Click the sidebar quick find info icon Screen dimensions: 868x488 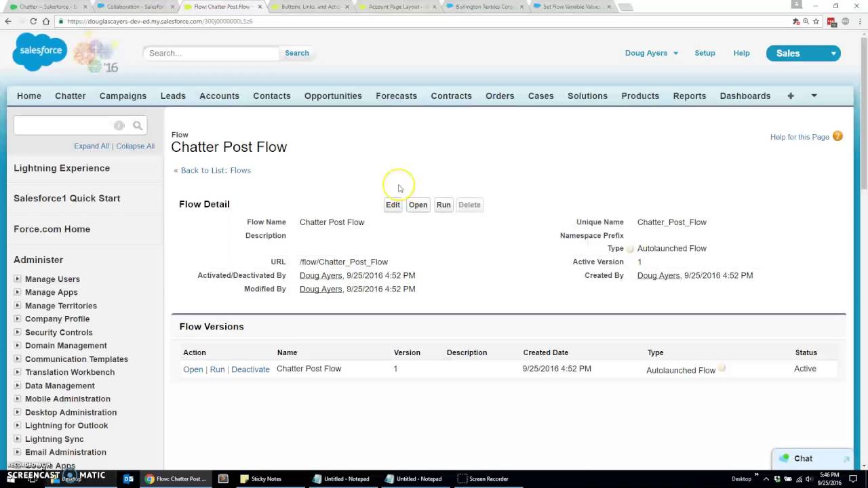(x=119, y=125)
